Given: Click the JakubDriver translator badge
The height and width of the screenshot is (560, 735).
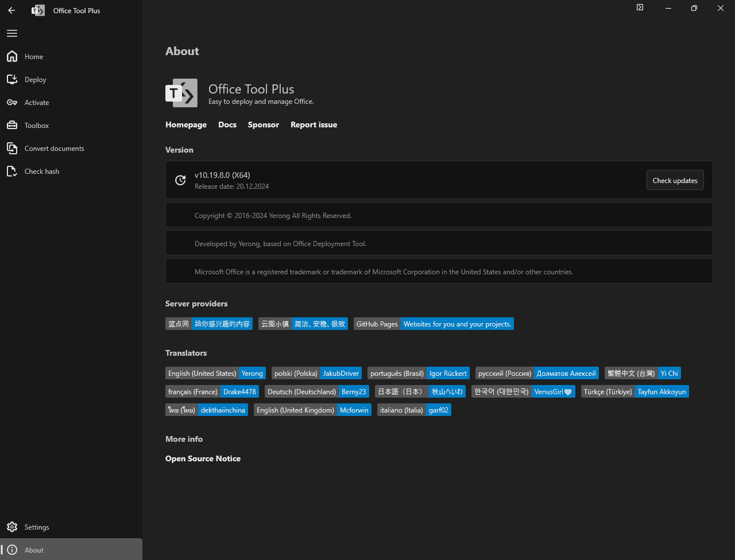Looking at the screenshot, I should (x=316, y=373).
